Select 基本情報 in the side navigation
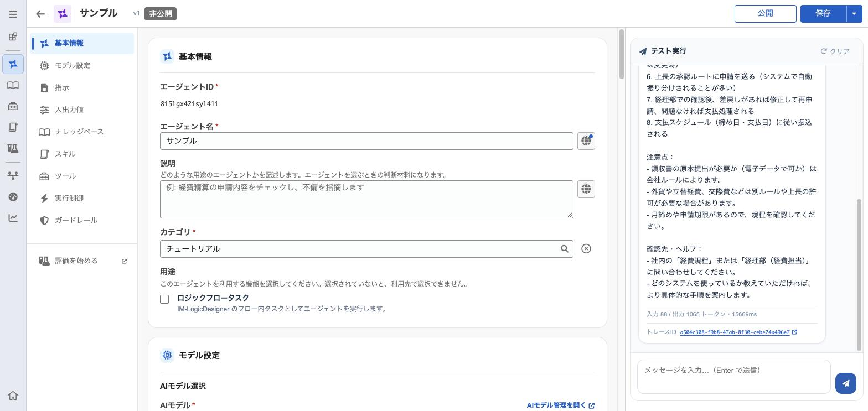This screenshot has height=411, width=868. point(83,43)
